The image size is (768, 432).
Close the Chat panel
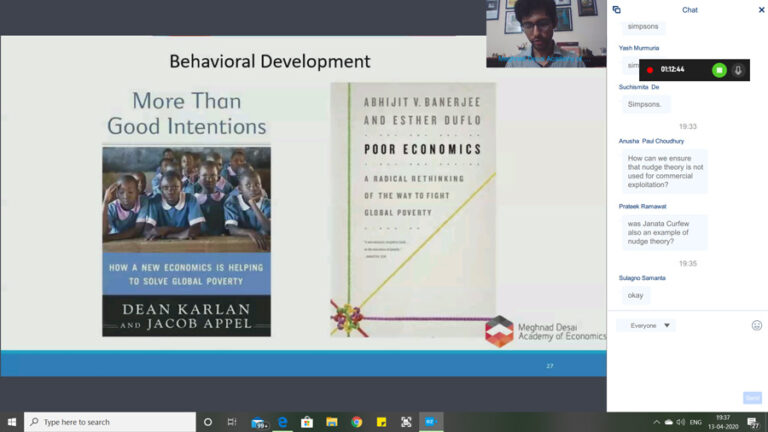pos(761,10)
